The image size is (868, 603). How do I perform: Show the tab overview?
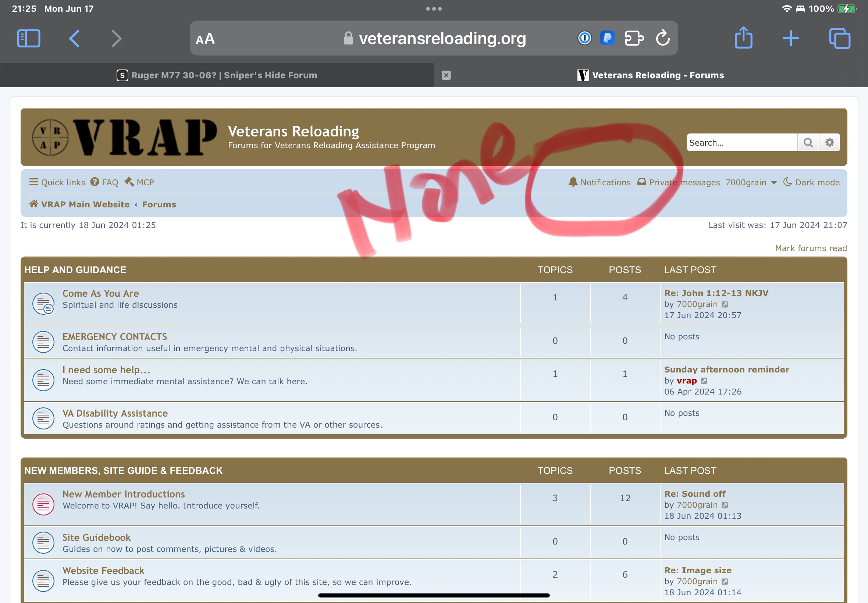(x=840, y=39)
